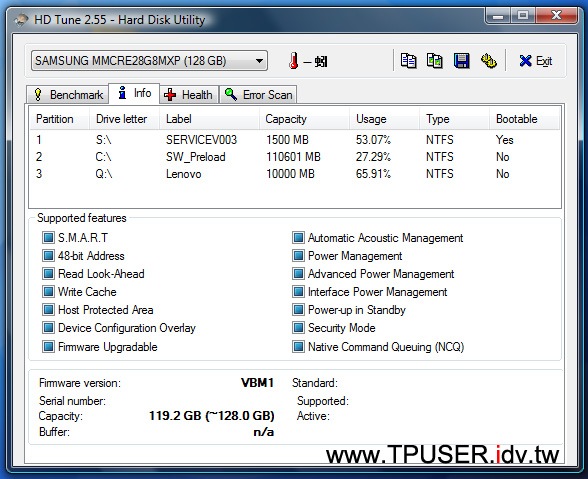Toggle Native Command Queuing (NCQ) checkbox
588x479 pixels.
click(x=298, y=346)
